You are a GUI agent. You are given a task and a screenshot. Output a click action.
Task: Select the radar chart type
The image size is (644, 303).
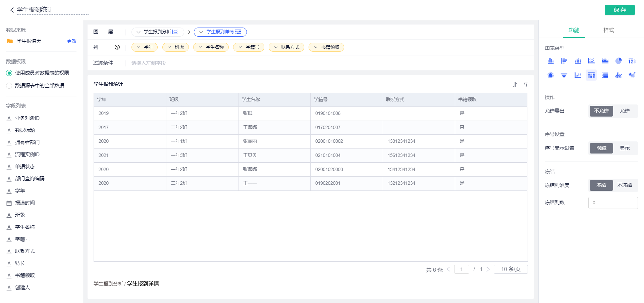tap(550, 75)
